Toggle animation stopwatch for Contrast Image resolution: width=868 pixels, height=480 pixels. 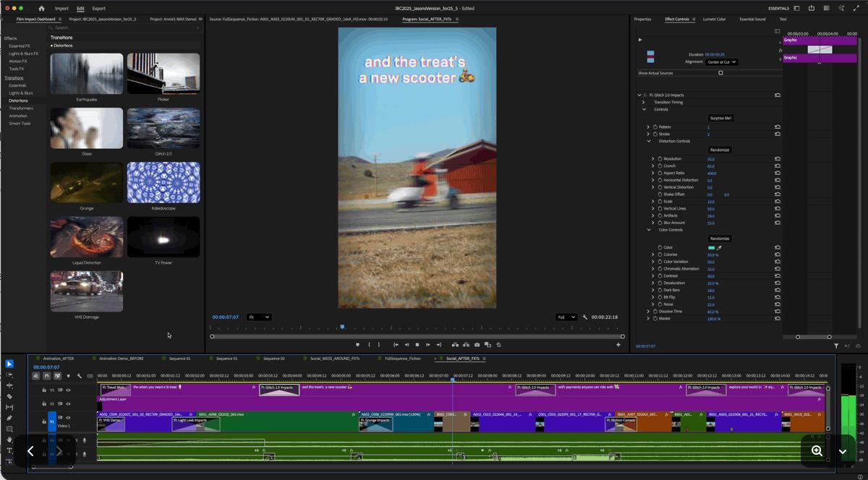point(660,275)
